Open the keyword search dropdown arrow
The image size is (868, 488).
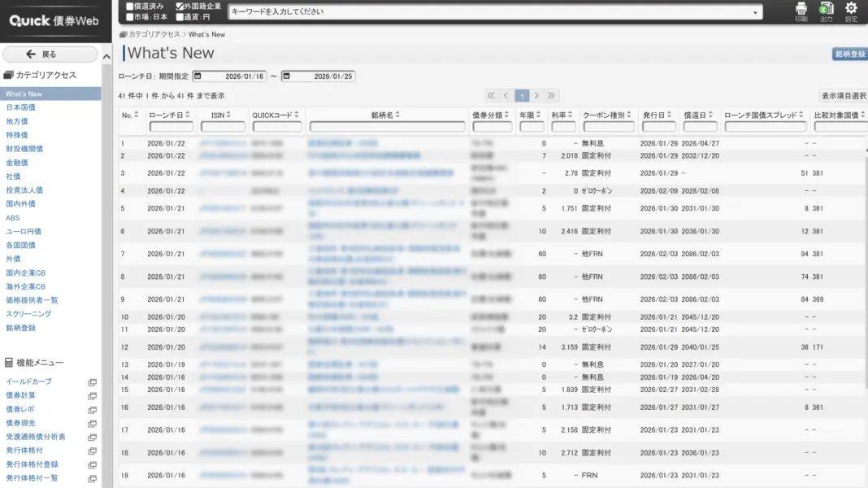coord(755,12)
